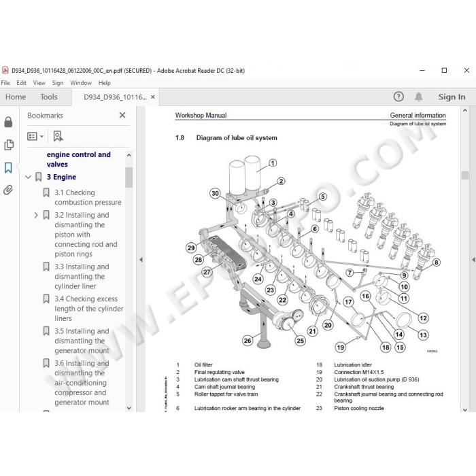Switch to the Home tab

coord(16,97)
